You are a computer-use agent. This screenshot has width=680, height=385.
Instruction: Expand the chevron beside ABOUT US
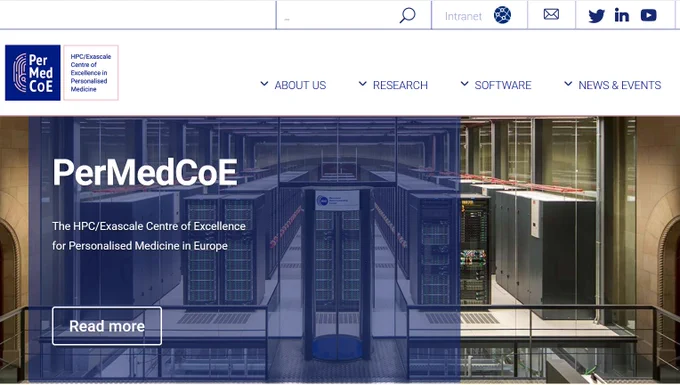264,84
